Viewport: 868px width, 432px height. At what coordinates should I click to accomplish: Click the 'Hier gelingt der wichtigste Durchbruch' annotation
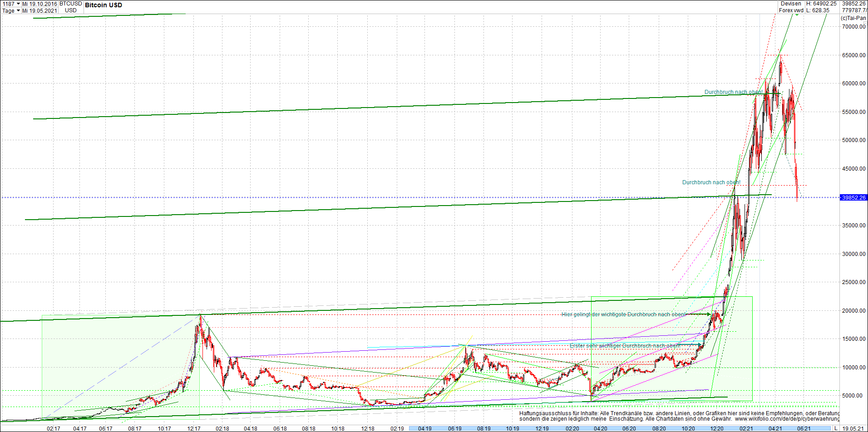(x=623, y=314)
